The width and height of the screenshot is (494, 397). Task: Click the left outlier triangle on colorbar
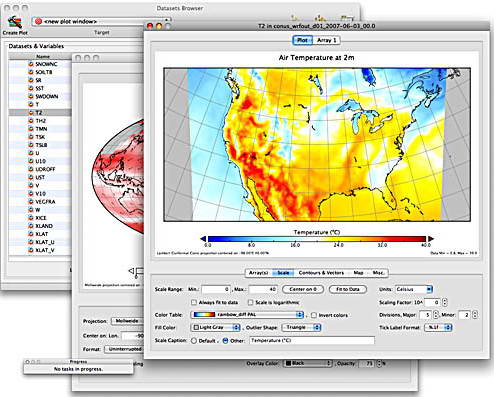point(203,239)
